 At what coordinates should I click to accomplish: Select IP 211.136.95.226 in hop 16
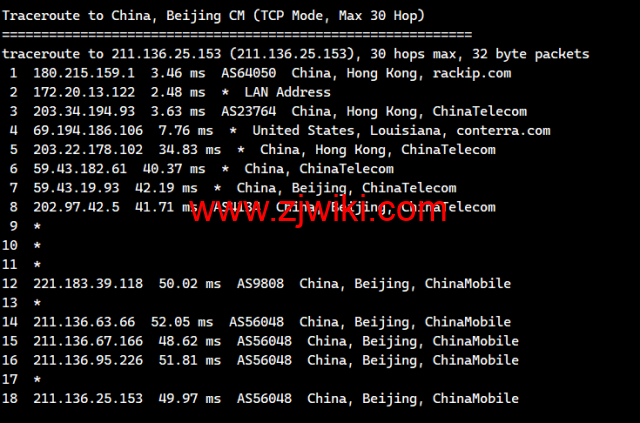click(x=88, y=361)
